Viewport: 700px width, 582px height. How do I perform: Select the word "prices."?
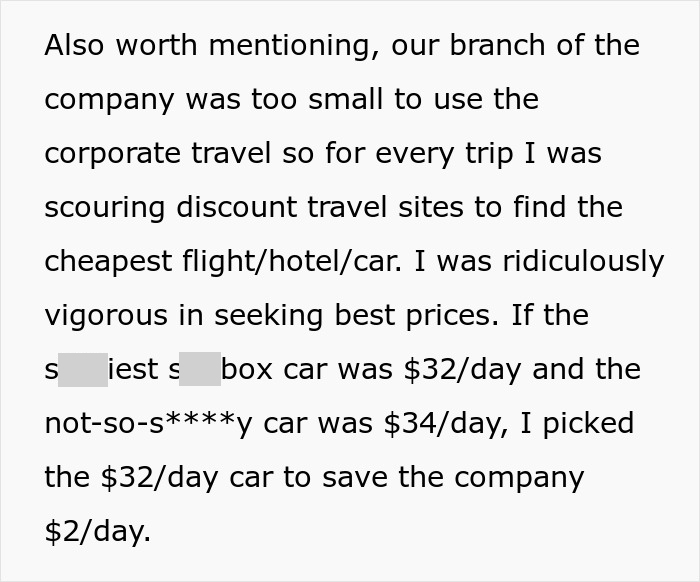(x=449, y=315)
